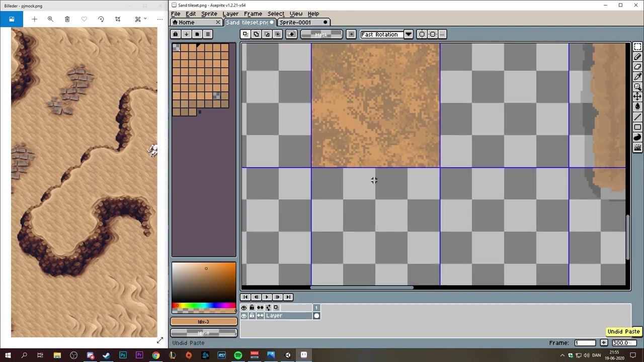The height and width of the screenshot is (362, 644).
Task: Choose Add to selection mode icon
Action: point(256,34)
